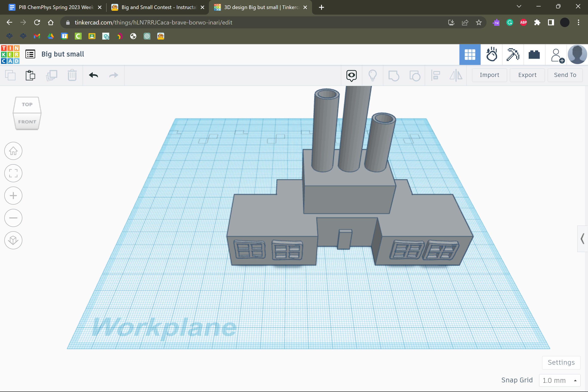The width and height of the screenshot is (588, 392).
Task: Click the TOP face of view cube
Action: [27, 104]
